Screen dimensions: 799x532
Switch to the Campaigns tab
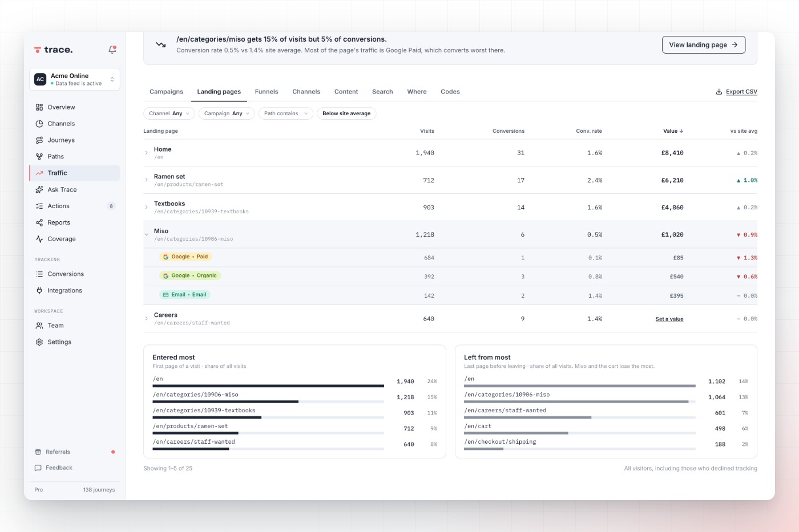coord(166,92)
